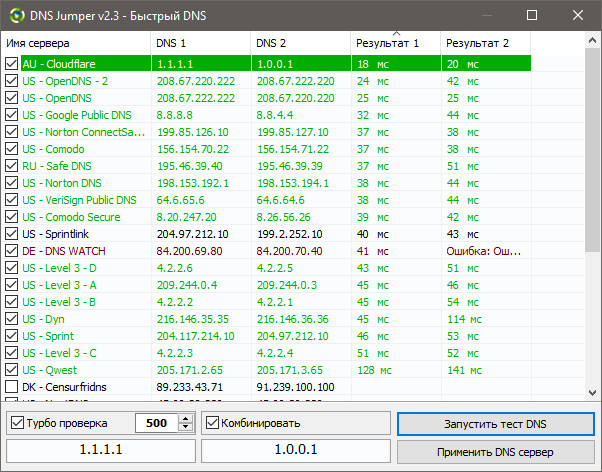Click the Применить DNS сервер button
The height and width of the screenshot is (472, 602).
pos(496,452)
